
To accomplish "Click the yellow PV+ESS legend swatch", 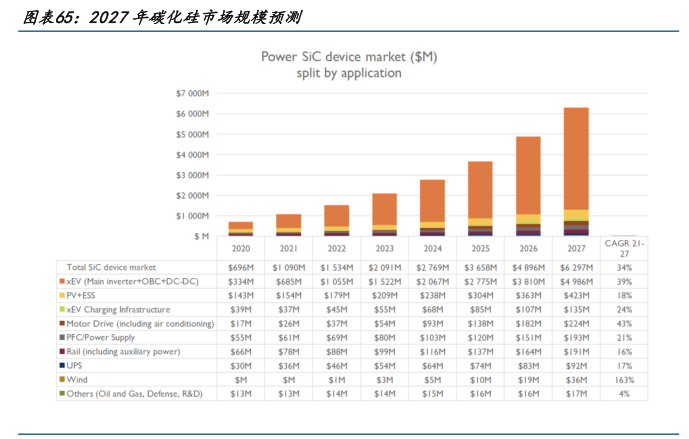I will pyautogui.click(x=62, y=296).
